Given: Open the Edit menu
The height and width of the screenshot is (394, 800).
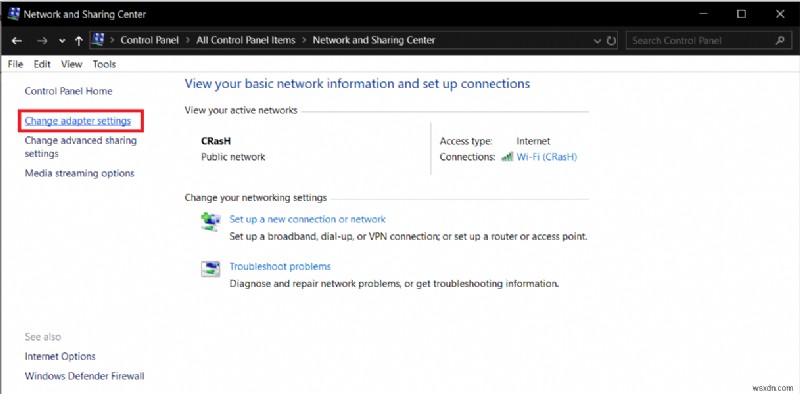Looking at the screenshot, I should coord(42,64).
